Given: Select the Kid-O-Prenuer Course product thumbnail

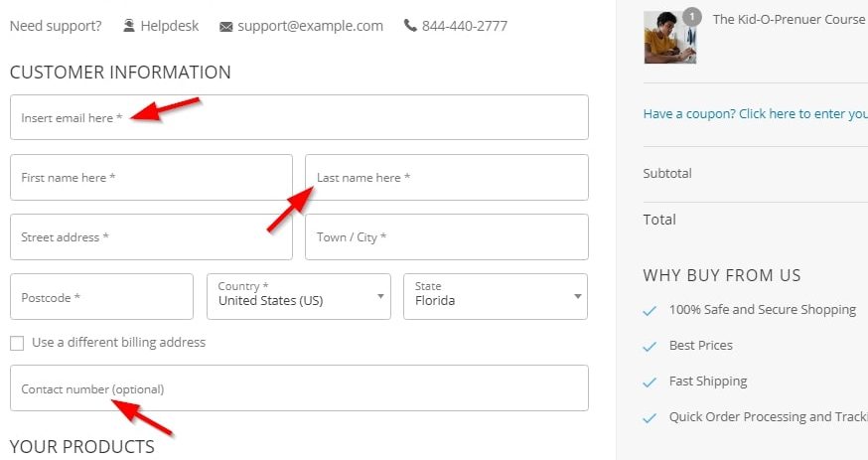Looking at the screenshot, I should pos(669,38).
